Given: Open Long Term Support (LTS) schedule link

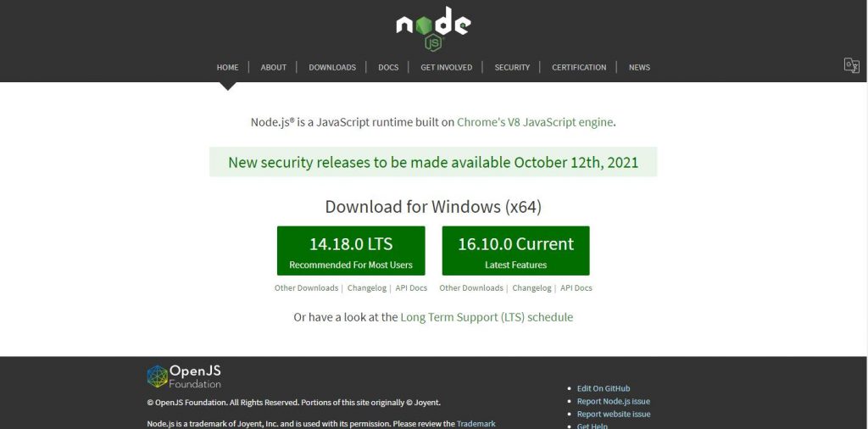Looking at the screenshot, I should [487, 317].
